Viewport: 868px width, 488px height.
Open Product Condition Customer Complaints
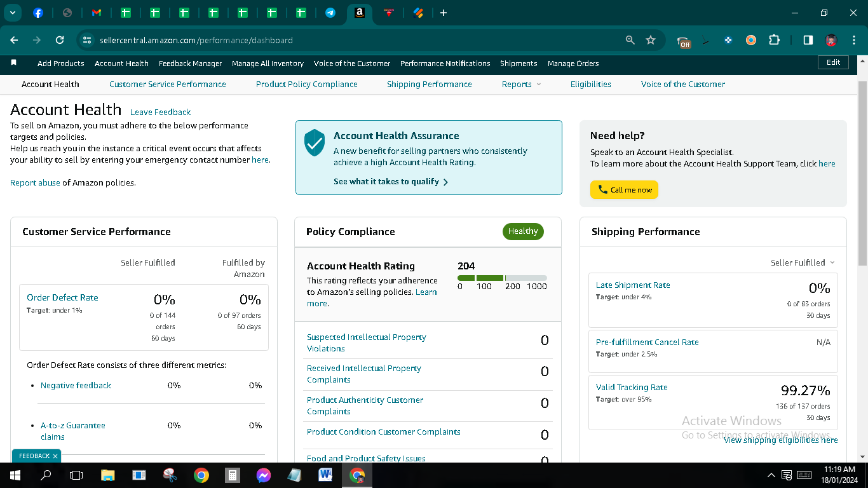click(384, 432)
